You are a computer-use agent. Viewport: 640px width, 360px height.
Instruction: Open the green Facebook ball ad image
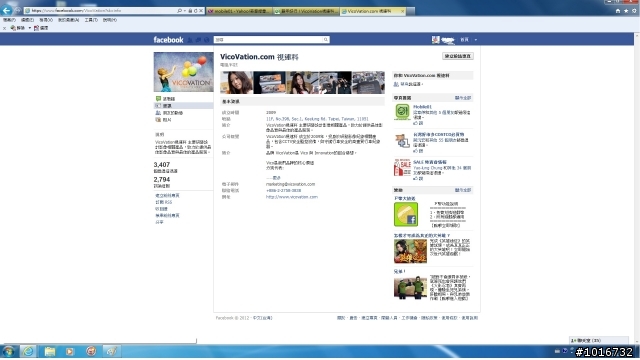(x=406, y=214)
